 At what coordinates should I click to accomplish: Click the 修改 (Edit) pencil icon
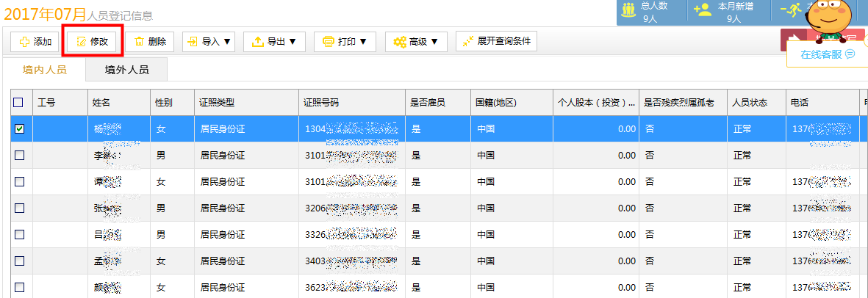click(81, 42)
